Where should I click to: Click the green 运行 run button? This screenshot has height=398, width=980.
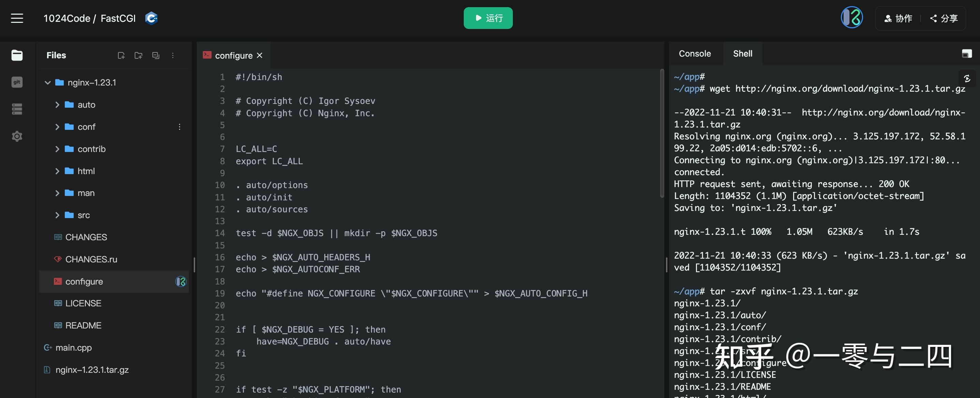(488, 18)
